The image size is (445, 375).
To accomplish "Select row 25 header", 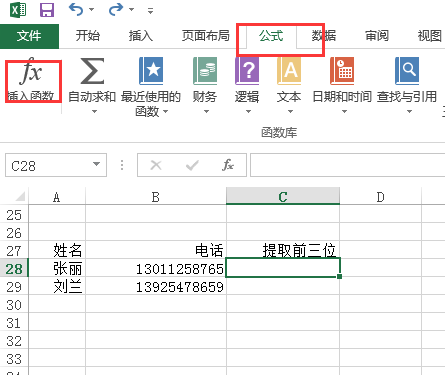I will click(14, 215).
